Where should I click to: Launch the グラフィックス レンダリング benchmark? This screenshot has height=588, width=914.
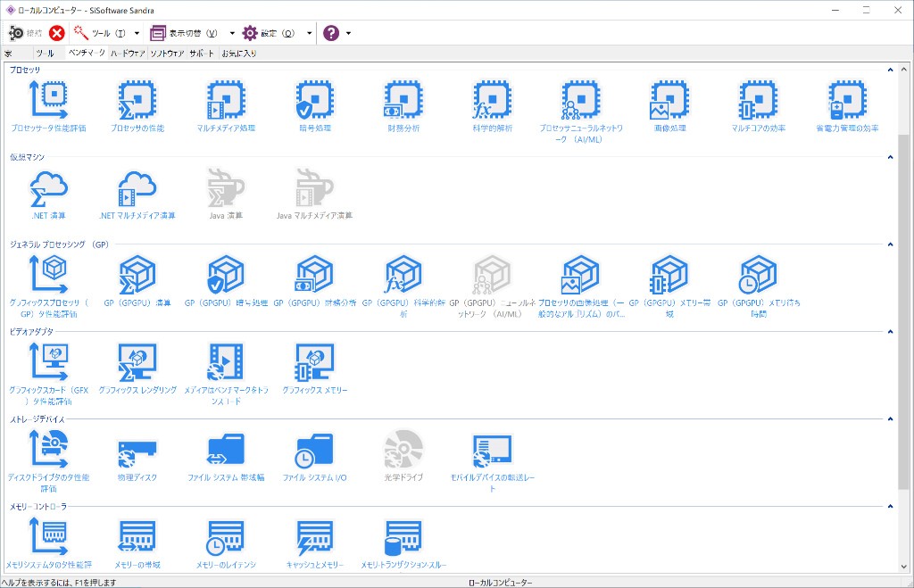137,362
